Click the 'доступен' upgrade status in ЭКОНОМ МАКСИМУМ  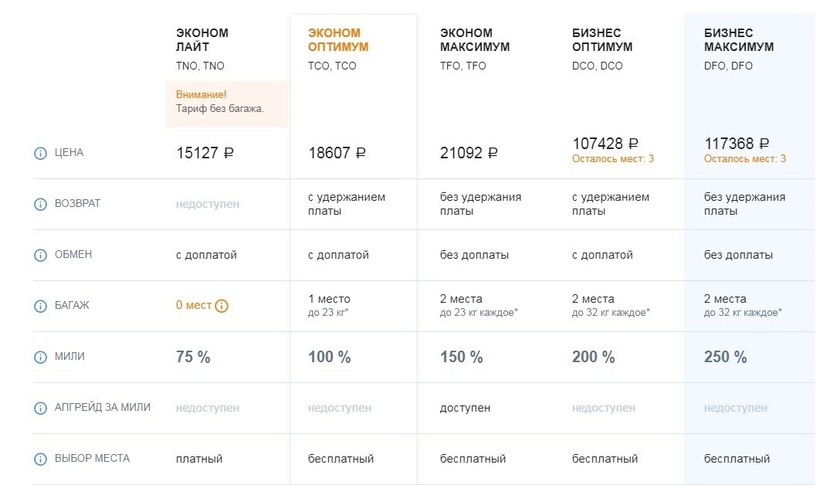point(465,408)
